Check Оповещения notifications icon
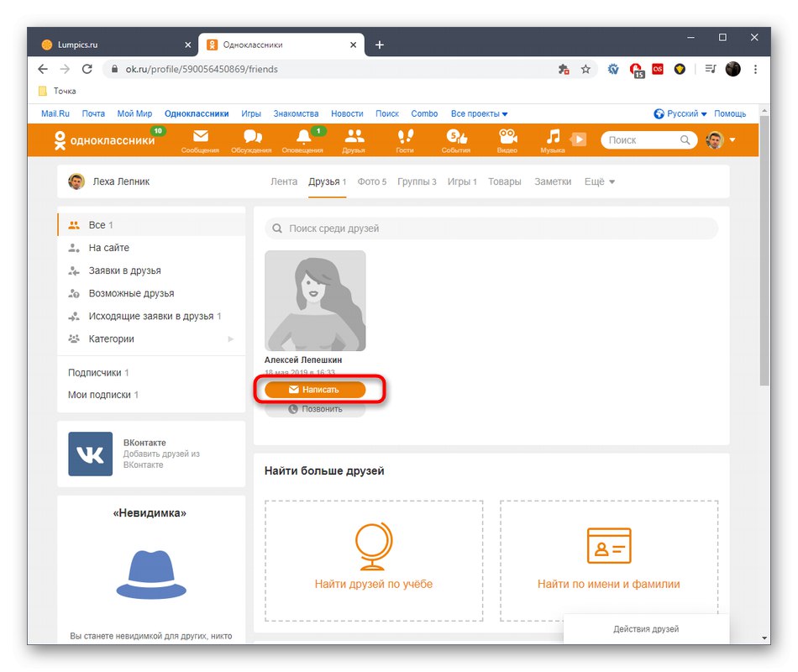Screen dimensions: 798x672 [302, 138]
